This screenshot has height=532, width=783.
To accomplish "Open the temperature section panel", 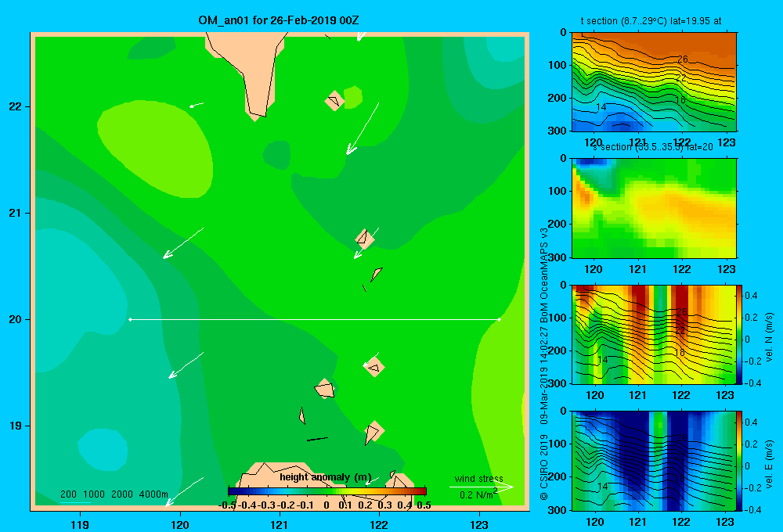I will coord(654,82).
